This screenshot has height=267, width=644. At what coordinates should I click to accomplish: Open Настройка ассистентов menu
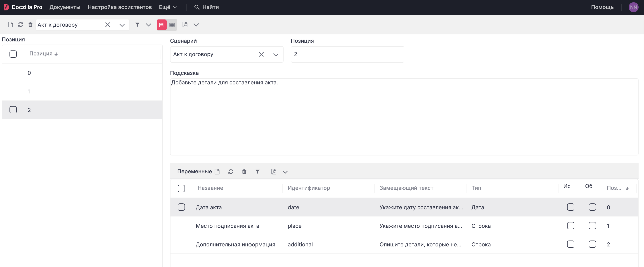point(120,7)
